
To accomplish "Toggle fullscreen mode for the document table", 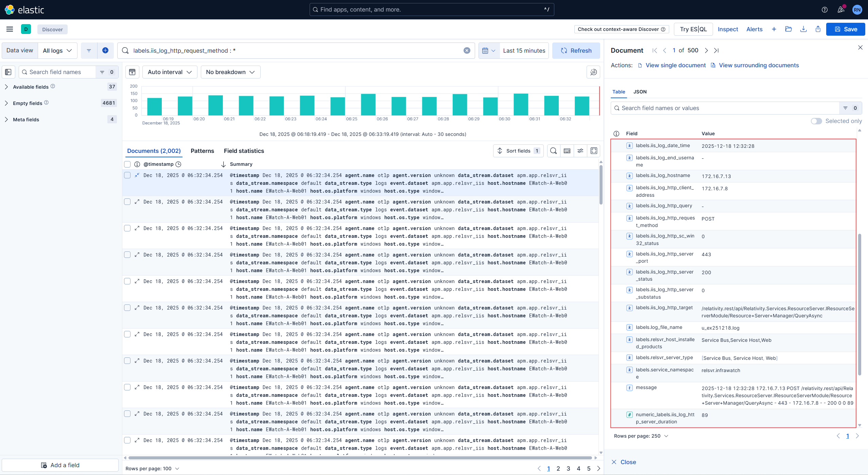I will coord(593,151).
